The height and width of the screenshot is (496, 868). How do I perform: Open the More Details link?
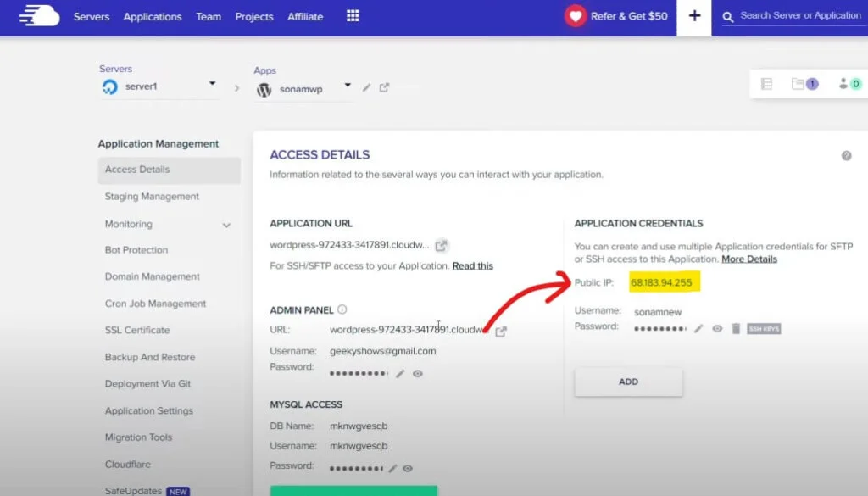(x=749, y=259)
